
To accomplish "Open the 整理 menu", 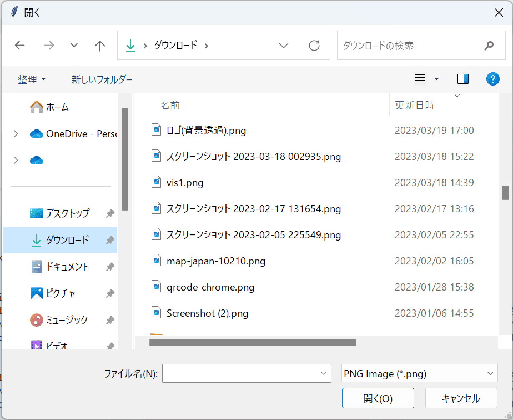I will [x=31, y=79].
